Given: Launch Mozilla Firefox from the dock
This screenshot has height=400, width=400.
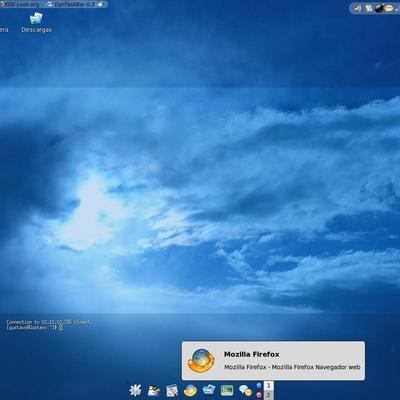Looking at the screenshot, I should click(x=190, y=390).
